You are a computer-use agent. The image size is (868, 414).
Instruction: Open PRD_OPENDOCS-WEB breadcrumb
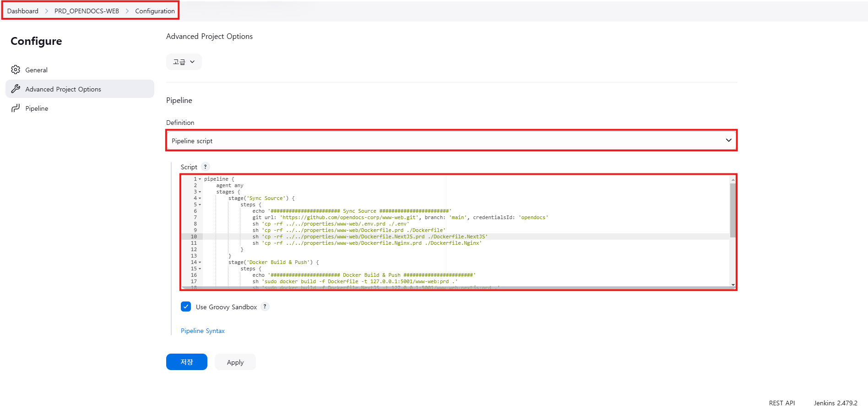pyautogui.click(x=87, y=11)
